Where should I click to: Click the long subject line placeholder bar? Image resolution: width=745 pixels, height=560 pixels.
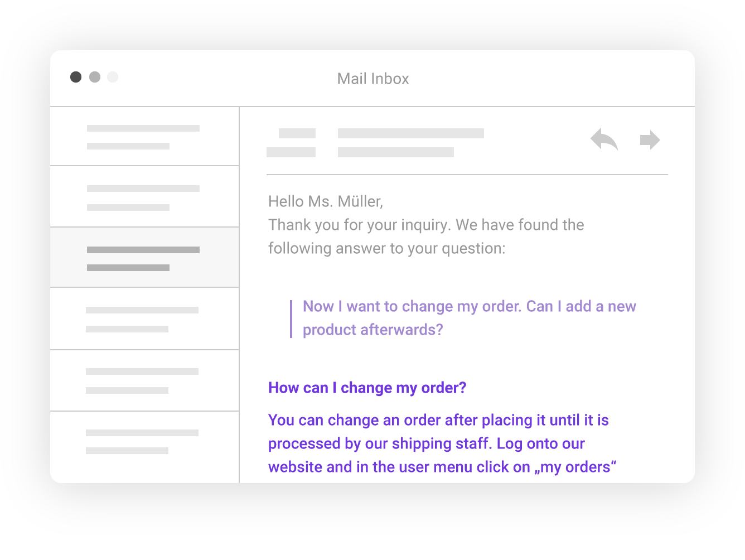[411, 133]
